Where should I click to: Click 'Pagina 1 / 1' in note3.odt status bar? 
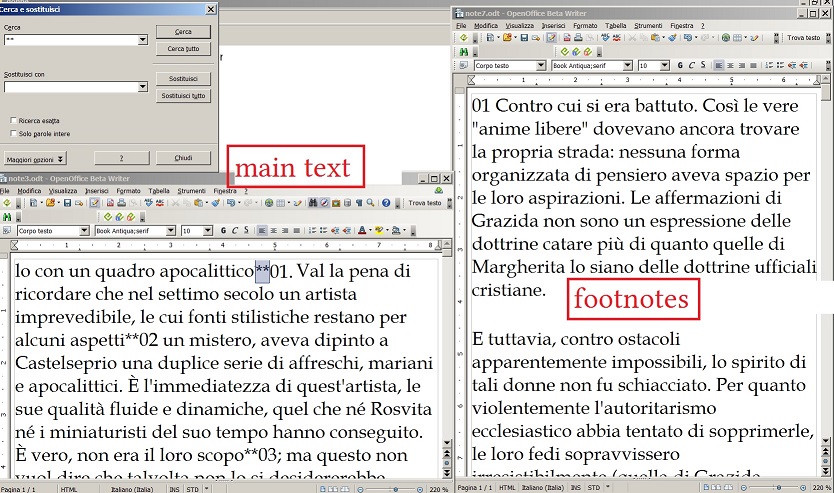(19, 489)
